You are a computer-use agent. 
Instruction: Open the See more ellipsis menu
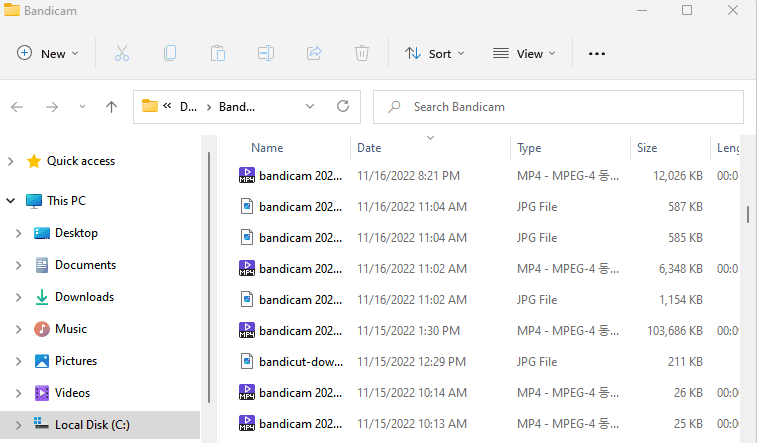[x=597, y=54]
